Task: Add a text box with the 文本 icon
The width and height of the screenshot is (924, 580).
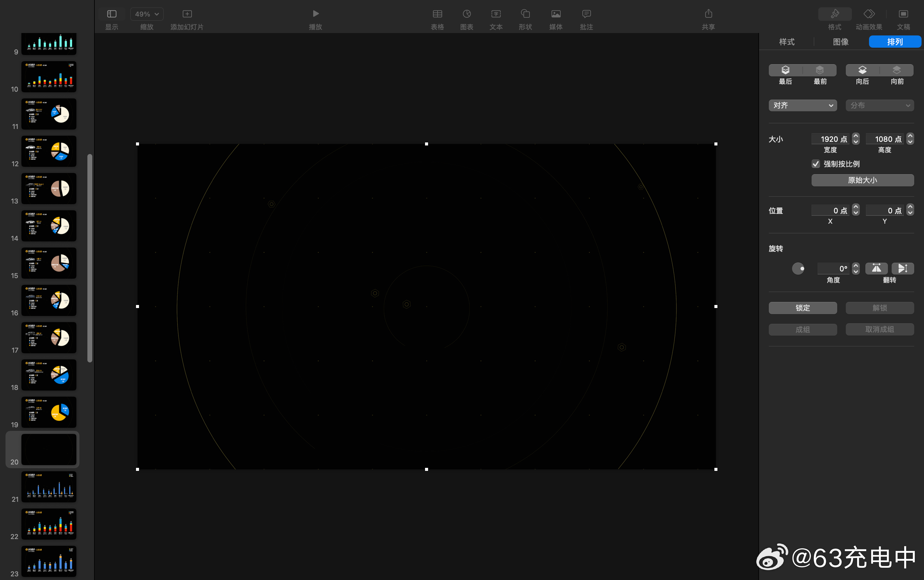Action: (496, 14)
